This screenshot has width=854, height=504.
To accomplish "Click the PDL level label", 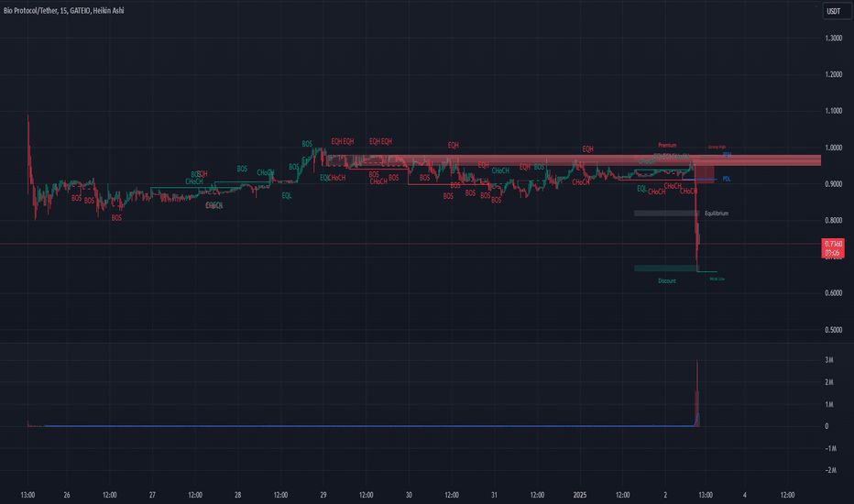I will [x=727, y=180].
